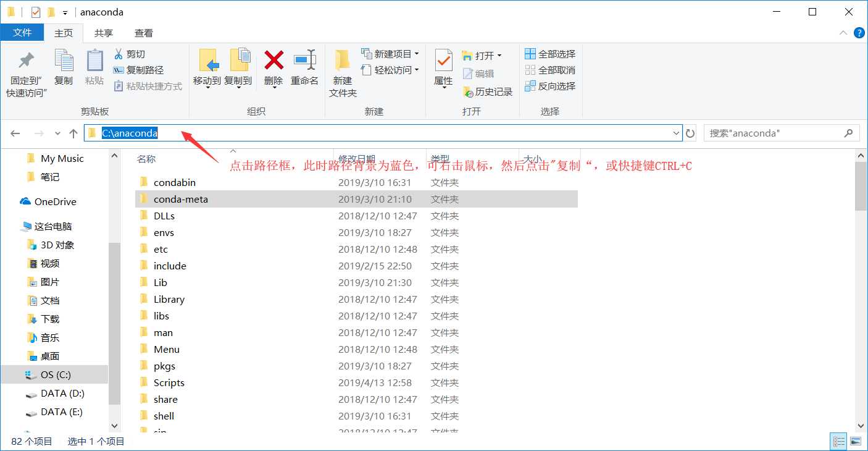868x451 pixels.
Task: Open the Open (打开) dropdown arrow
Action: 499,56
